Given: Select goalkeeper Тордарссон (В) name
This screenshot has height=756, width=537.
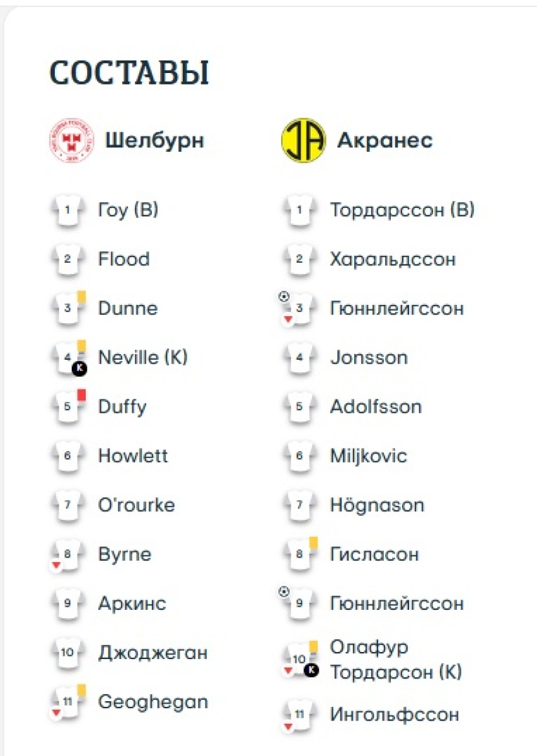Looking at the screenshot, I should click(402, 210).
